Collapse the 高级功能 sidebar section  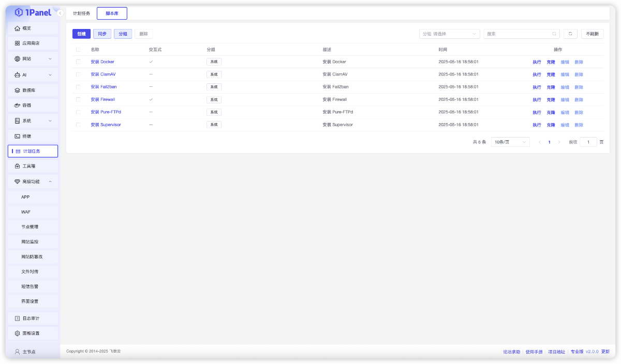[x=32, y=181]
